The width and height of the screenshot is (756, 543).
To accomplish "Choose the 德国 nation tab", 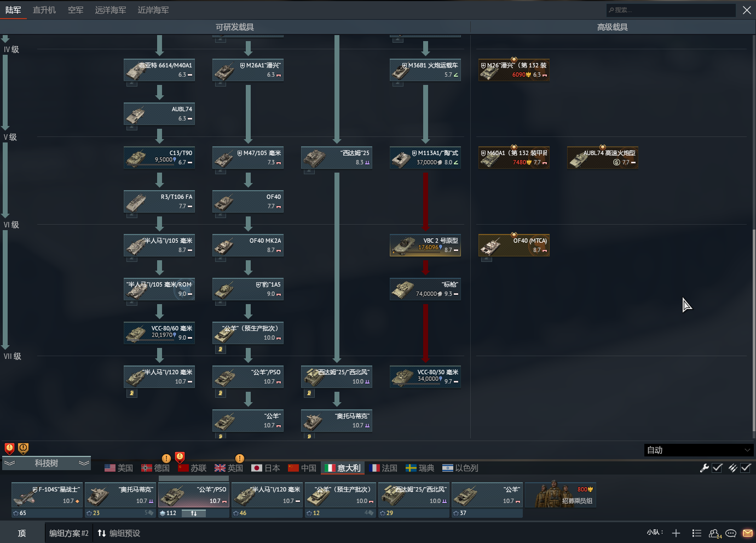I will (x=155, y=468).
